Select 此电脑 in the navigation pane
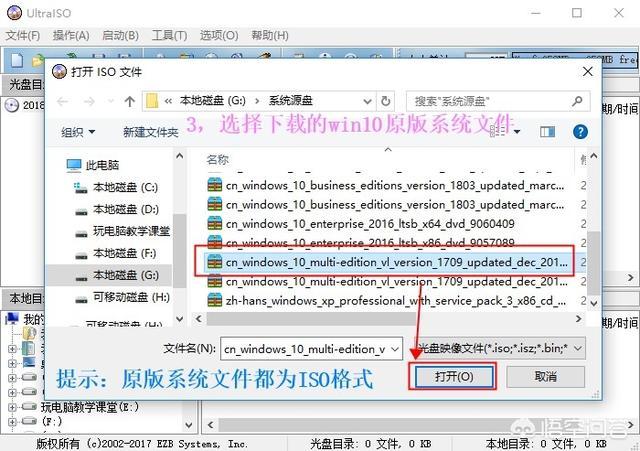The width and height of the screenshot is (640, 451). 101,165
